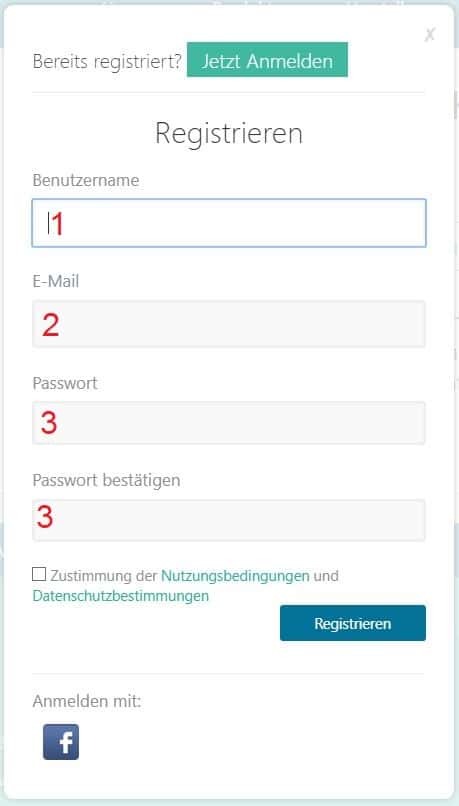Focus the Benutzername input field

point(229,223)
